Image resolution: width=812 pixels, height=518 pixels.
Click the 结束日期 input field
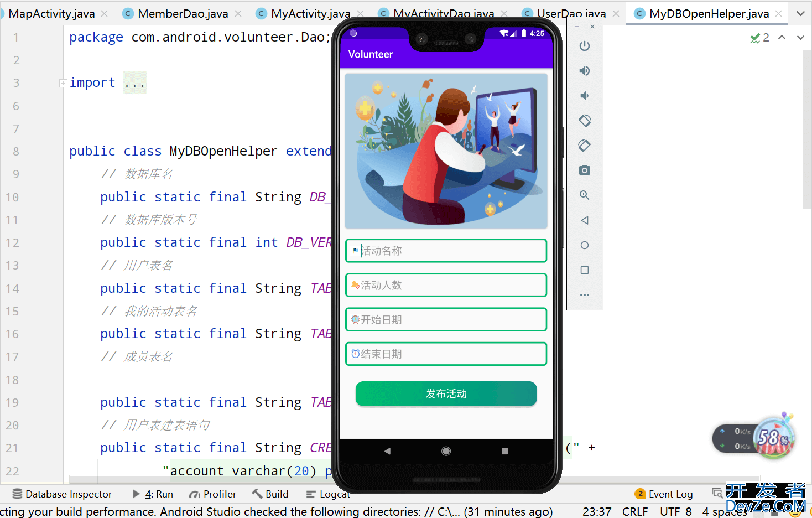(446, 354)
